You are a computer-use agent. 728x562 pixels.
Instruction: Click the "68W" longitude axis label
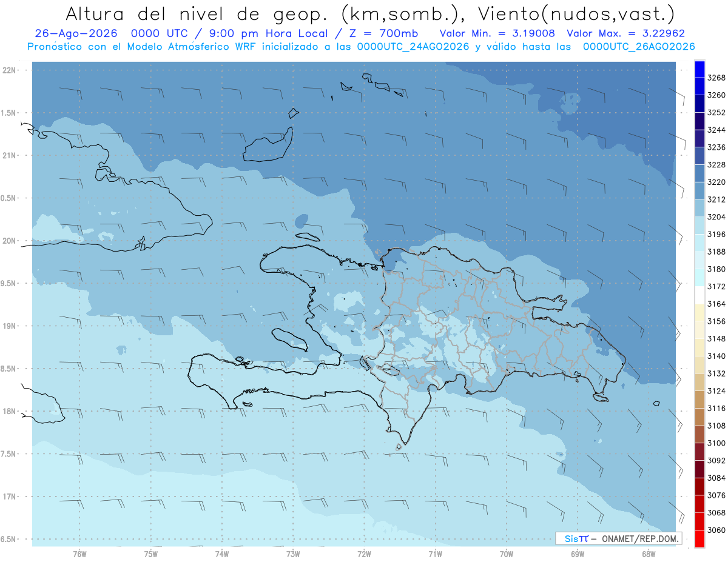click(649, 554)
